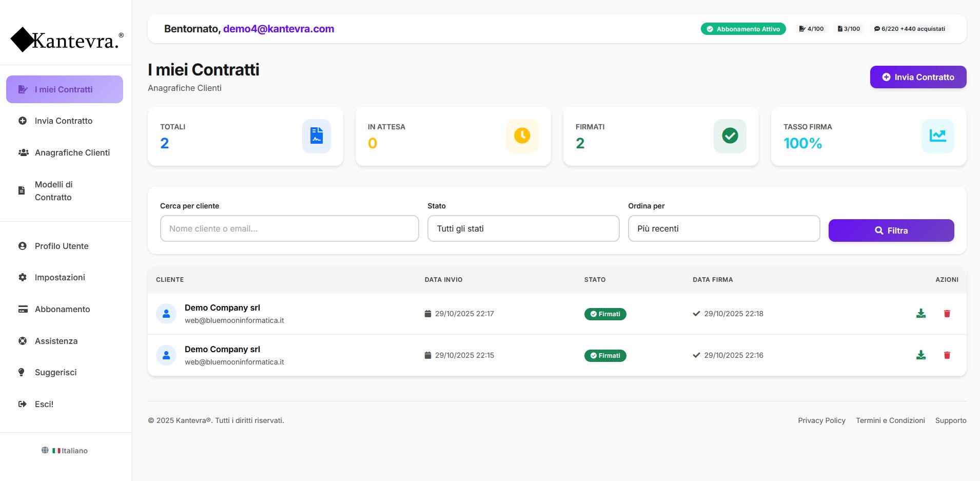Image resolution: width=980 pixels, height=481 pixels.
Task: Click the lifebuoy icon beside Assistenza
Action: point(23,341)
